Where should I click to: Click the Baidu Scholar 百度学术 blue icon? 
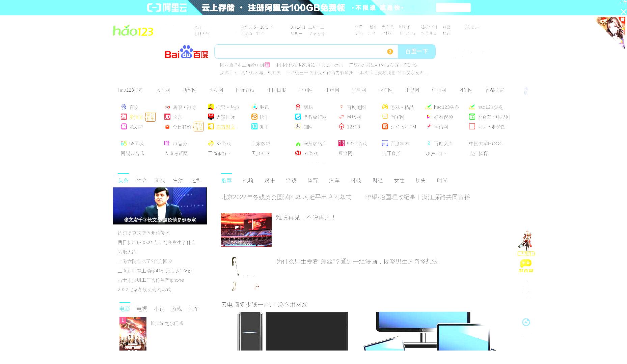(x=385, y=143)
